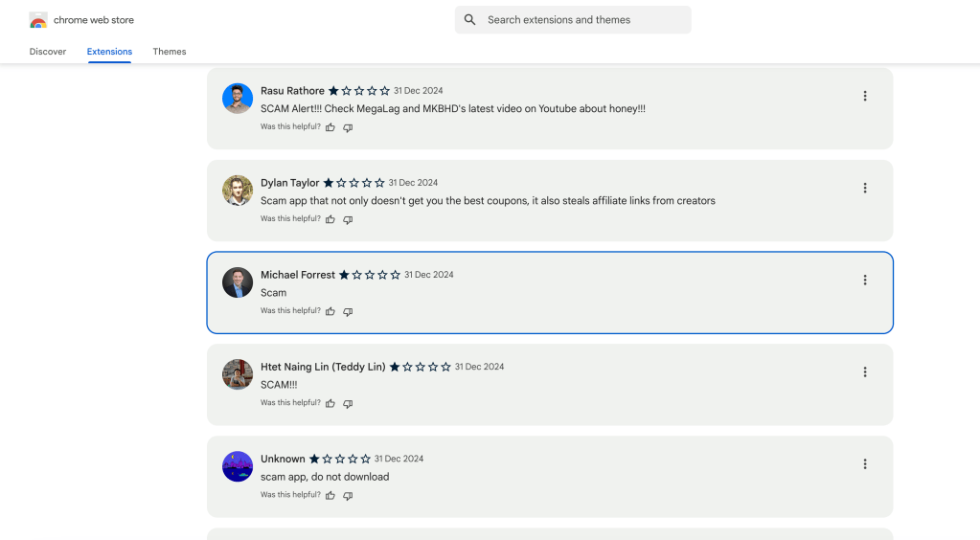Click Htet Naing Lin's profile picture

click(238, 373)
